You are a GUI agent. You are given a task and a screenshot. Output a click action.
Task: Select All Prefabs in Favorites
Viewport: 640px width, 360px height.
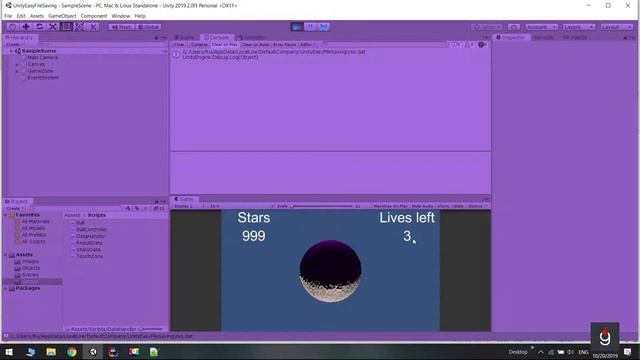[33, 235]
